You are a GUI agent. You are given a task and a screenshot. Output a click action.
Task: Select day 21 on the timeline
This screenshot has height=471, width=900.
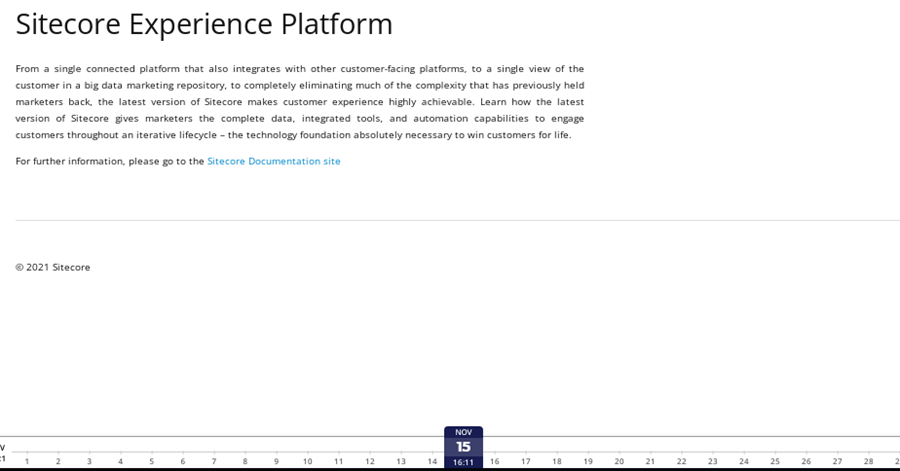coord(650,461)
